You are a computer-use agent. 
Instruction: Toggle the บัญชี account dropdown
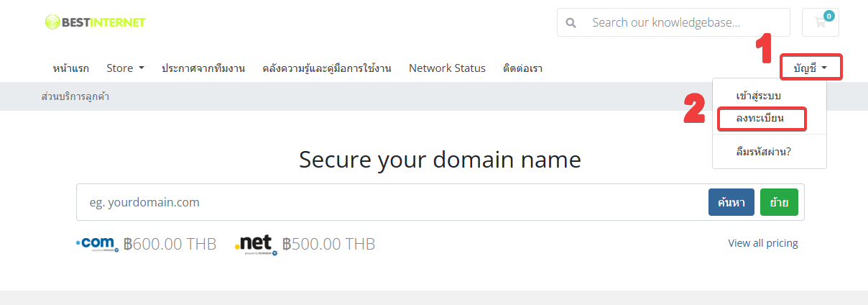tap(811, 68)
